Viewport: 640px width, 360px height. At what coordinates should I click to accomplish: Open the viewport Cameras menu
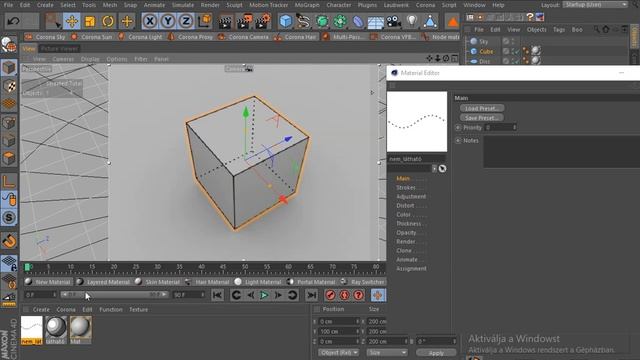coord(63,59)
